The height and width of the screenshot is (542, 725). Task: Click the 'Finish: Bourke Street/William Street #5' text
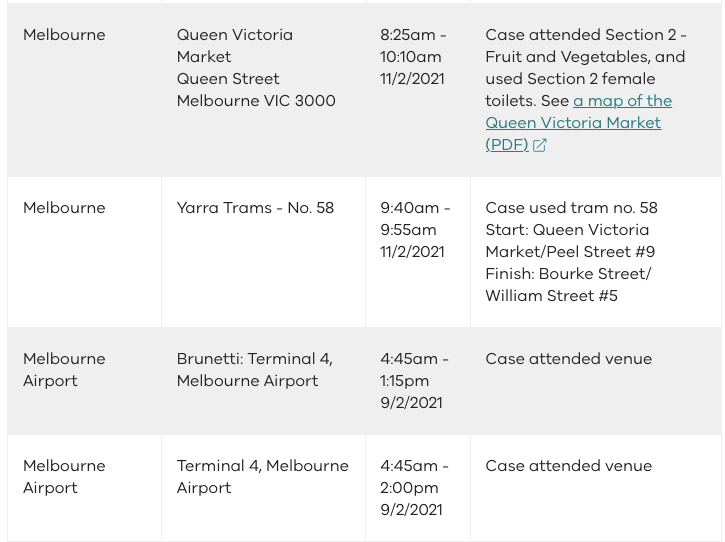coord(568,284)
